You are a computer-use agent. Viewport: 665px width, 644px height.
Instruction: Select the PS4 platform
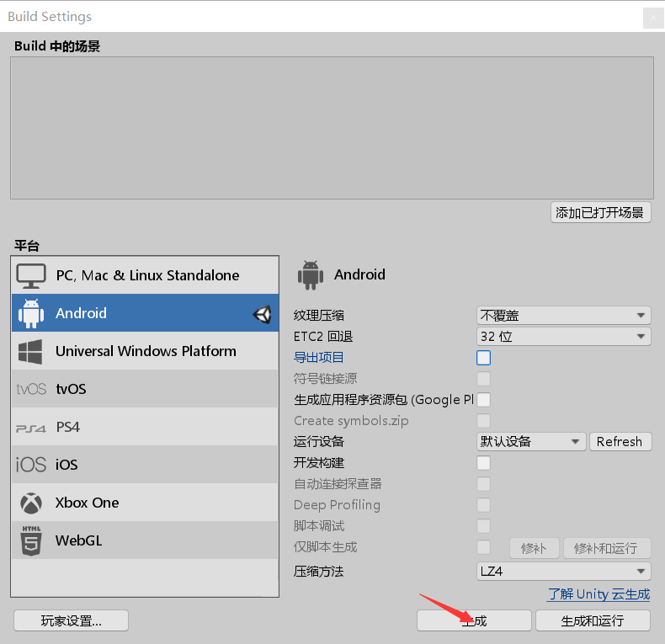(x=145, y=427)
